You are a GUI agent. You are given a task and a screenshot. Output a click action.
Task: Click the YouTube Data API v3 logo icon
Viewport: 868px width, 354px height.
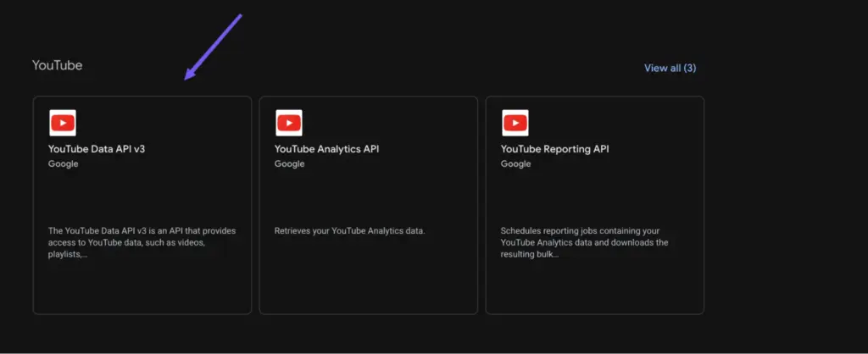63,123
